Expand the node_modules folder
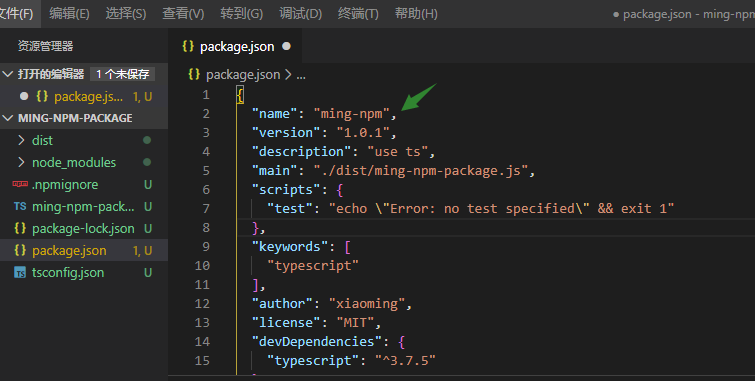This screenshot has height=381, width=755. coord(21,162)
